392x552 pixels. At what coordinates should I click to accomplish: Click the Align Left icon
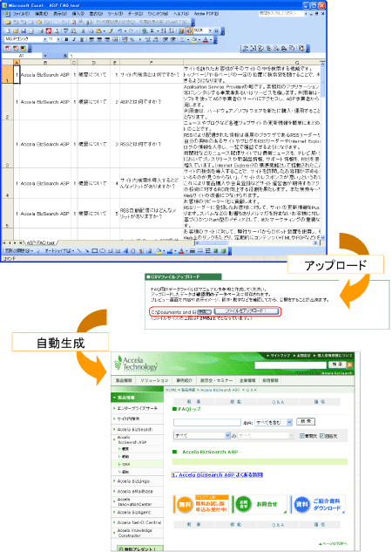click(91, 39)
